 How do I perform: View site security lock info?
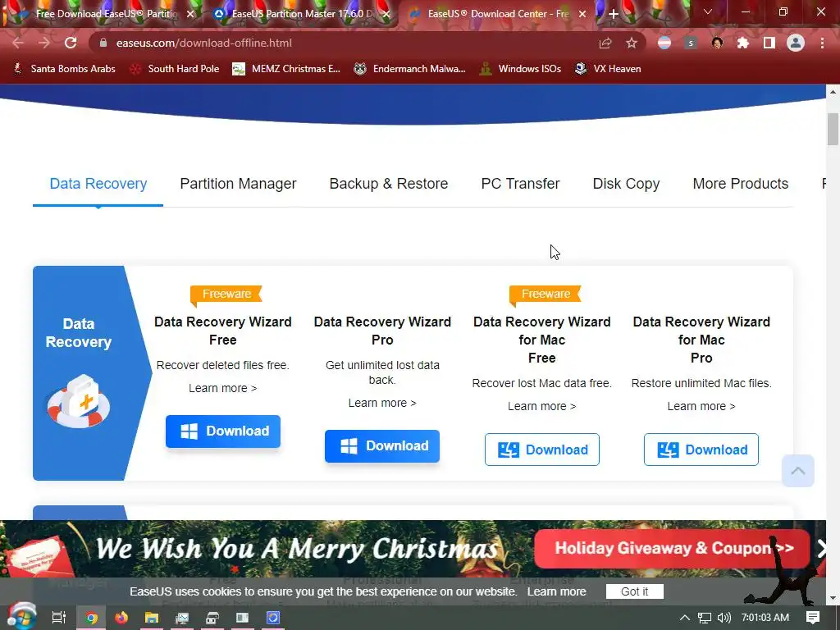(x=103, y=43)
